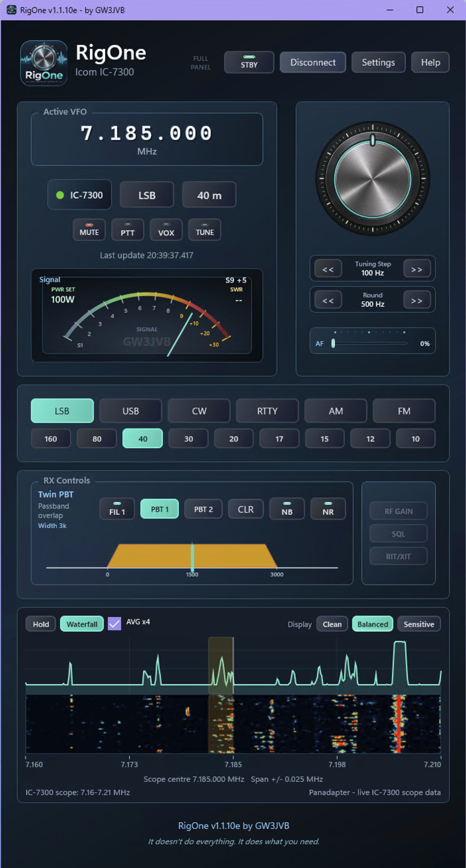Click the RIT/XIT button

399,556
